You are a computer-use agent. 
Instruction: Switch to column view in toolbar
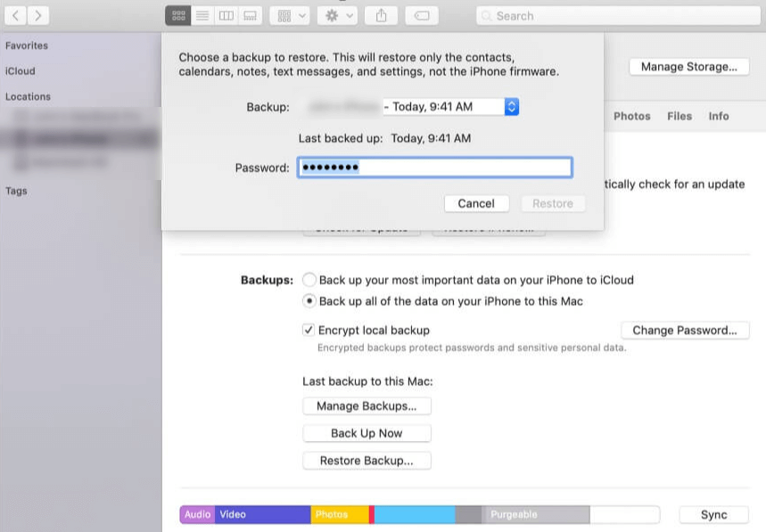227,16
